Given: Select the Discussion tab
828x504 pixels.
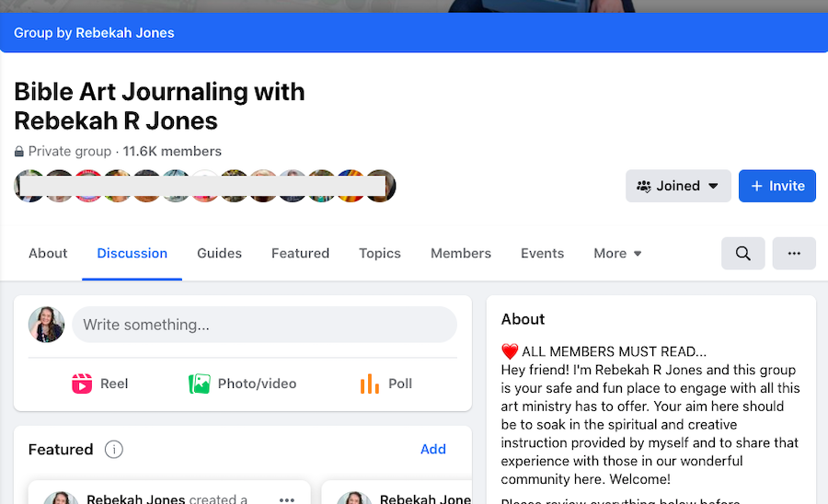Looking at the screenshot, I should point(132,253).
